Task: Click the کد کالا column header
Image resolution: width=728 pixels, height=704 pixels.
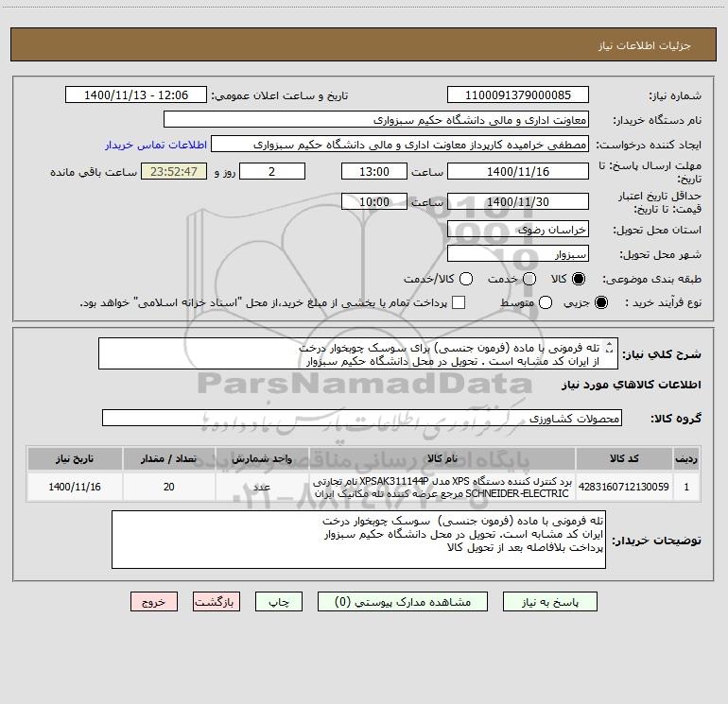Action: 624,458
